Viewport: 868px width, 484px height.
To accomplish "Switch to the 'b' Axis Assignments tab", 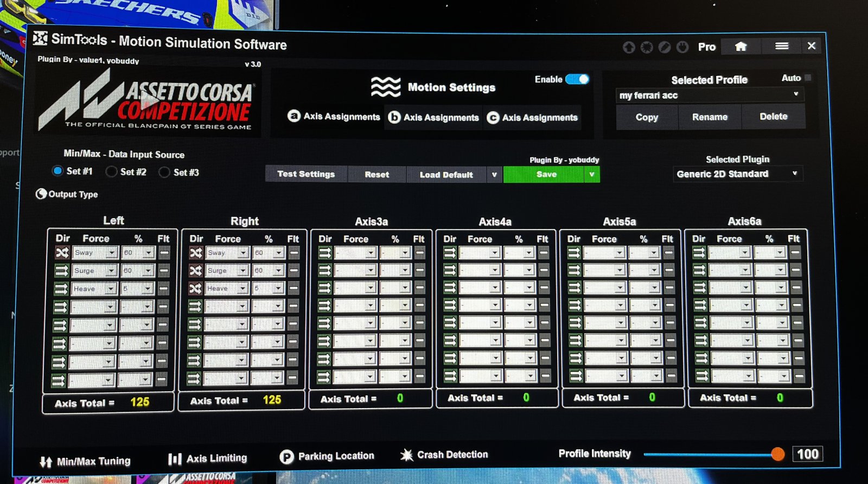I will [x=434, y=117].
